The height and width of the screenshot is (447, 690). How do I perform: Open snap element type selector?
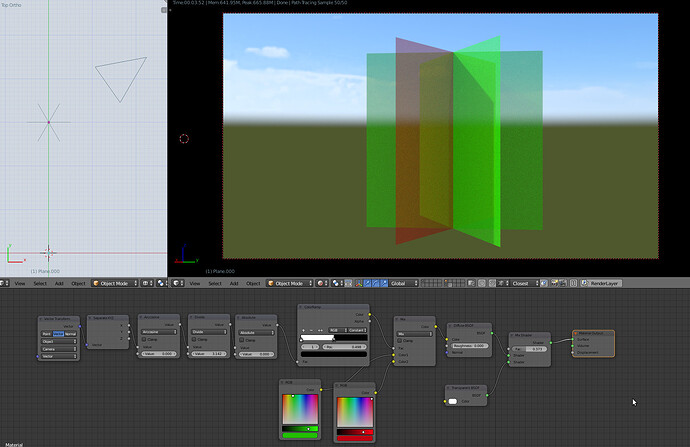503,283
